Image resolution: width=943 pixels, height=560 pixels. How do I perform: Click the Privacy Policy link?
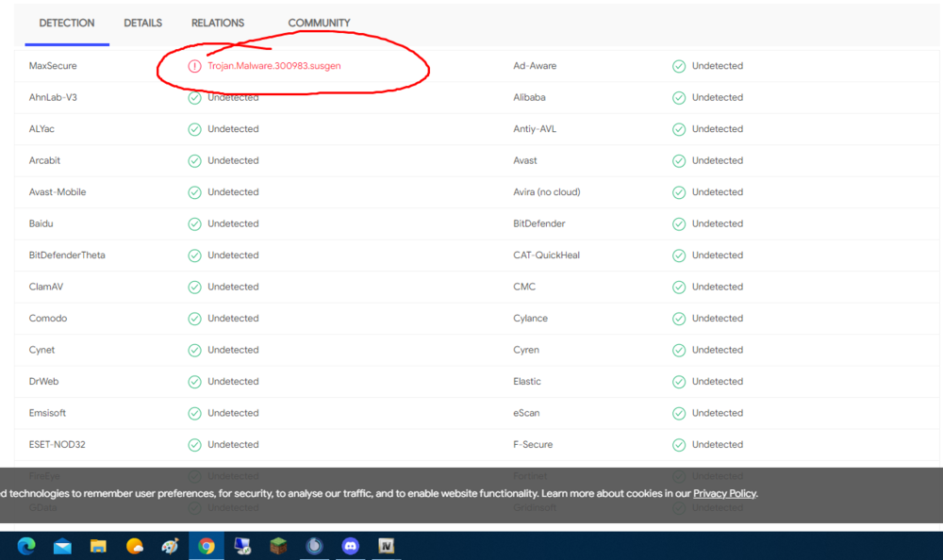(724, 493)
